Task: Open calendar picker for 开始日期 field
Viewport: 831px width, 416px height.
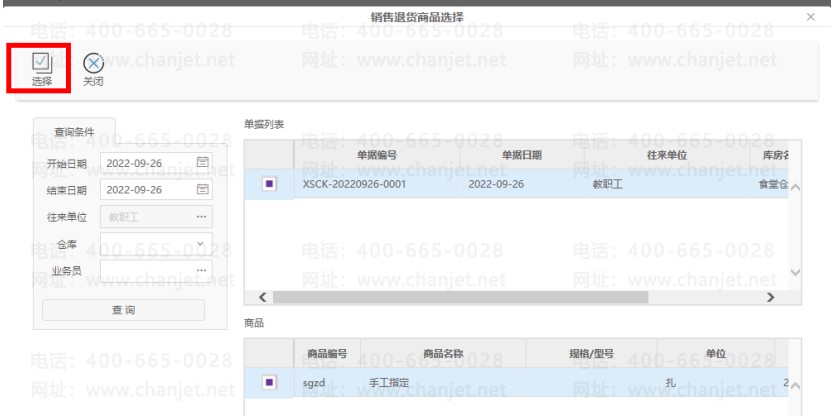Action: coord(203,162)
